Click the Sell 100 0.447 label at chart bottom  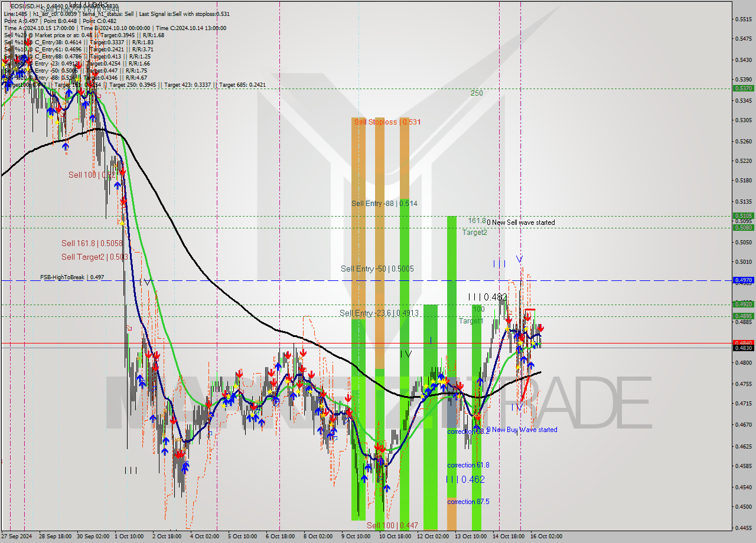pos(392,525)
